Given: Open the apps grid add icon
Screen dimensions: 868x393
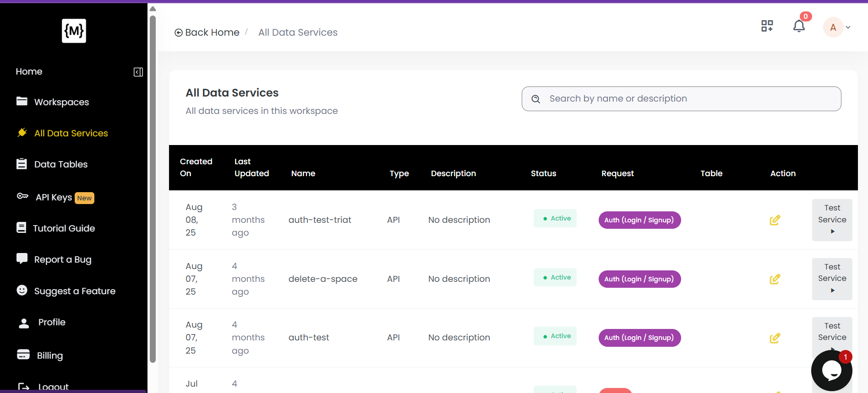Looking at the screenshot, I should tap(767, 26).
